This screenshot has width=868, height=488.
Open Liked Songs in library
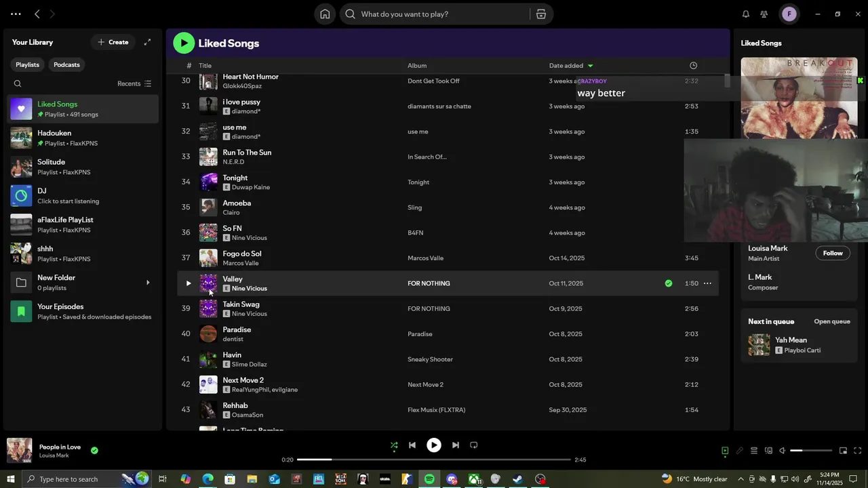coord(83,109)
